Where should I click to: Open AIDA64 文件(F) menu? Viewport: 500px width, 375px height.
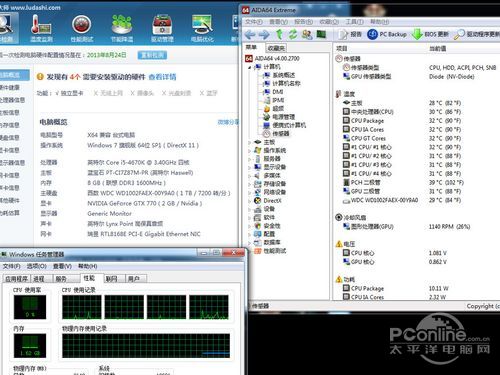[254, 22]
